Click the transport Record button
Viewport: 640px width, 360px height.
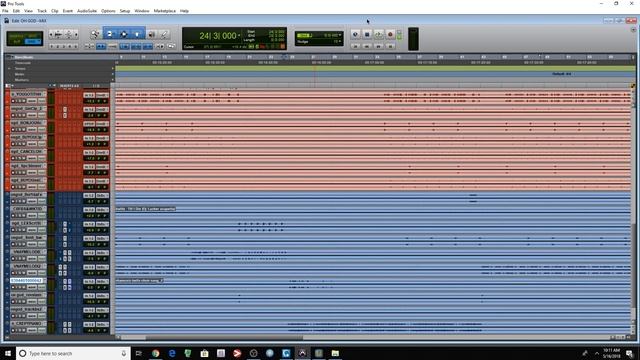coord(390,35)
